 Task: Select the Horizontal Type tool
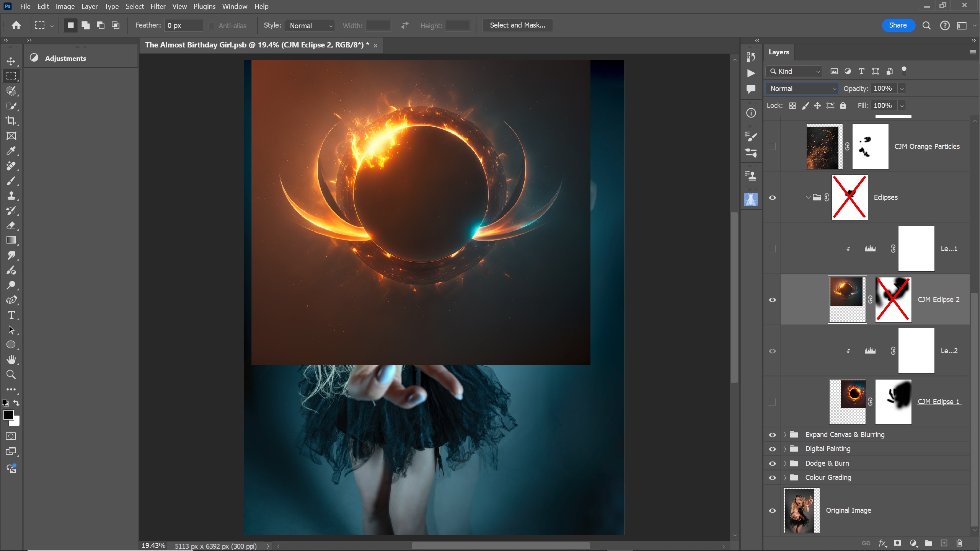coord(11,315)
